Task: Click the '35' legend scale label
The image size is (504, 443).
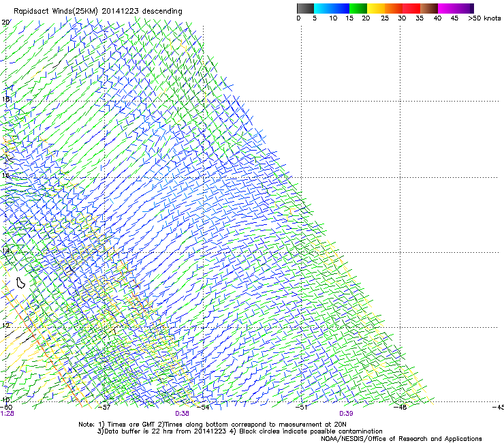Action: tap(420, 18)
